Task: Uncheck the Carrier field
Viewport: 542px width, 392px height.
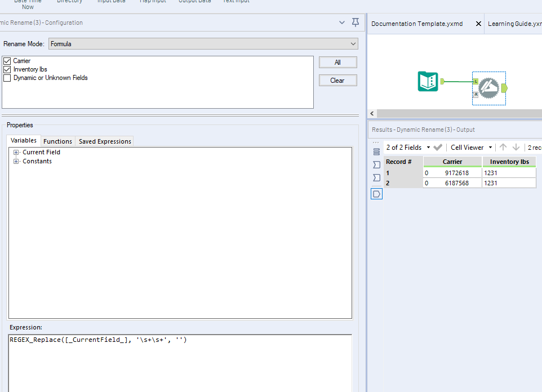Action: point(7,60)
